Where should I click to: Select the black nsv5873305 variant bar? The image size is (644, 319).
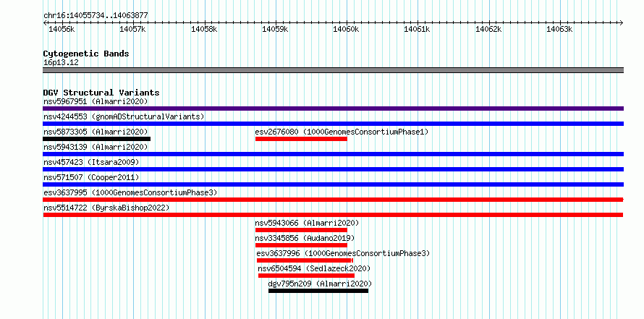96,139
